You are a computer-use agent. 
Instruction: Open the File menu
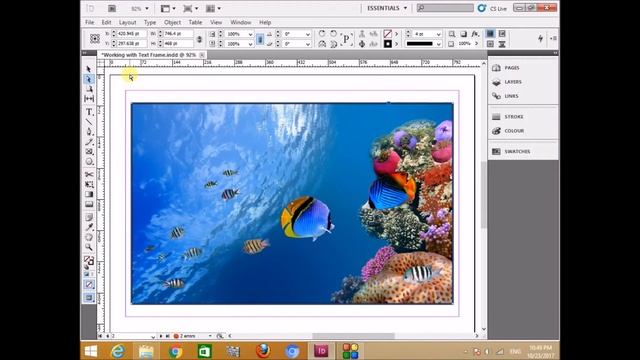coord(89,22)
